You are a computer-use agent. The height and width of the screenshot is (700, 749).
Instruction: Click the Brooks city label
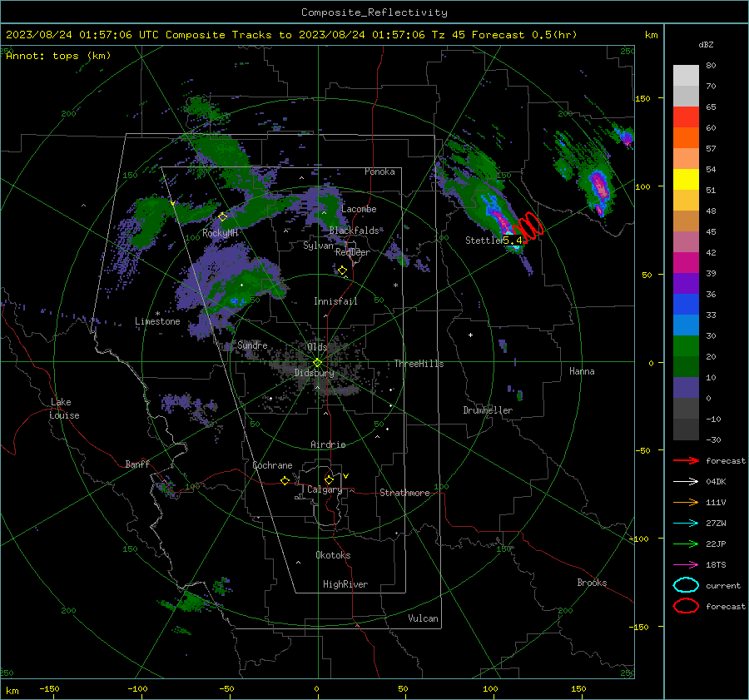[592, 583]
